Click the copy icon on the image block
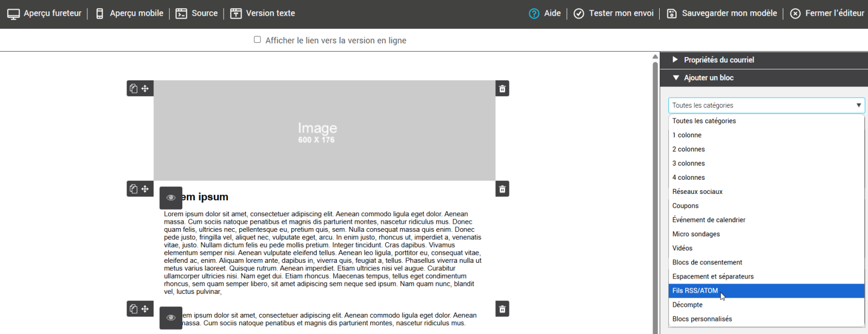868x334 pixels. [133, 89]
